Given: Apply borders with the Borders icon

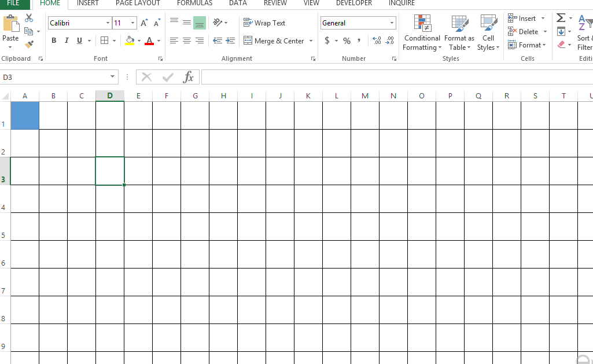Looking at the screenshot, I should tap(105, 41).
